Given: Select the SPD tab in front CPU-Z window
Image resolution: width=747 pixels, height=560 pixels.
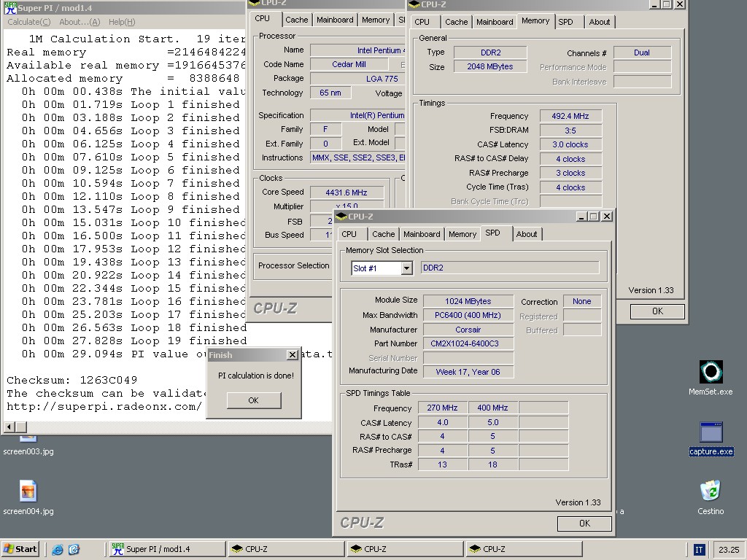Looking at the screenshot, I should [493, 233].
